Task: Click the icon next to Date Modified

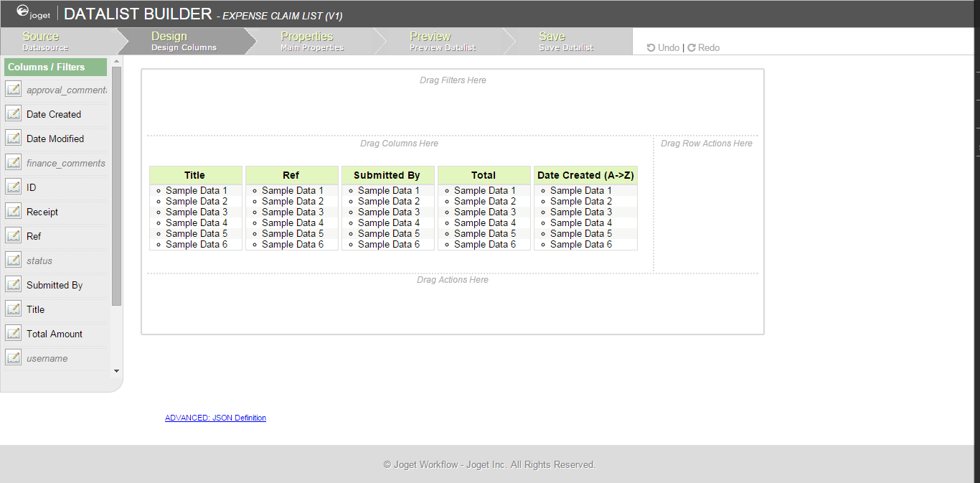Action: (13, 138)
